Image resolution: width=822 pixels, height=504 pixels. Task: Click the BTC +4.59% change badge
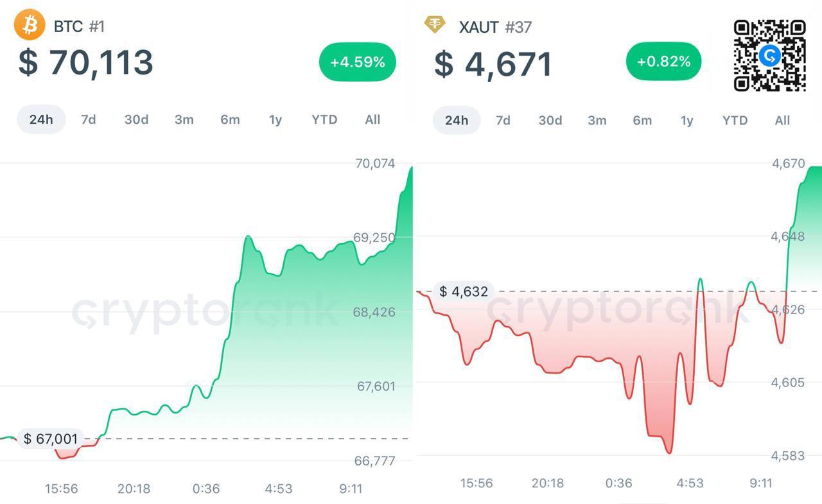coord(358,62)
